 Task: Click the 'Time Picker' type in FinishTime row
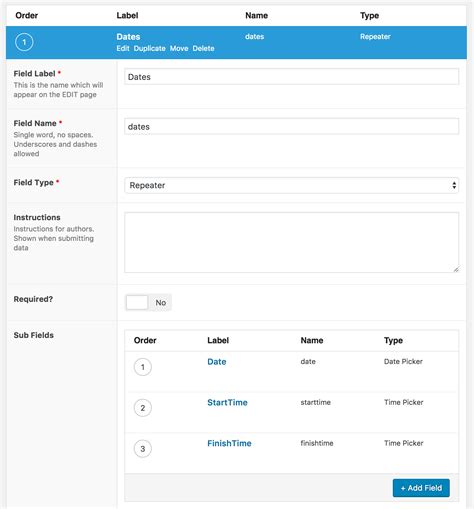click(x=403, y=443)
